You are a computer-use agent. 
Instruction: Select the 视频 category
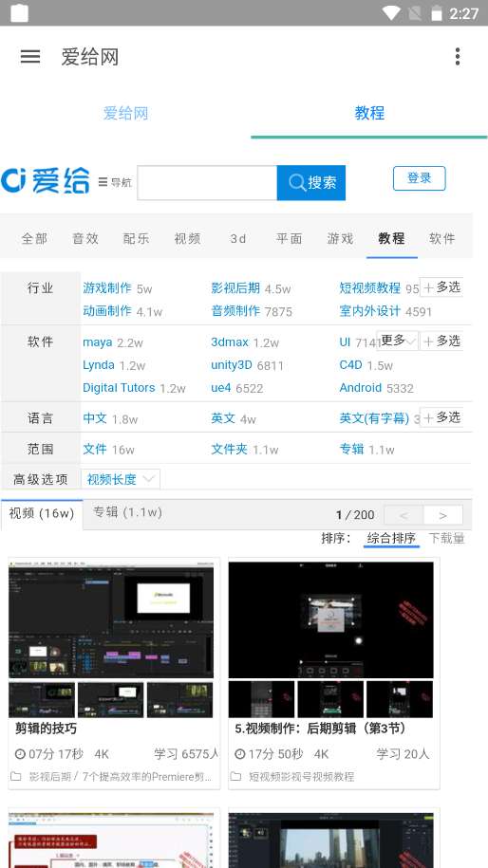[187, 239]
